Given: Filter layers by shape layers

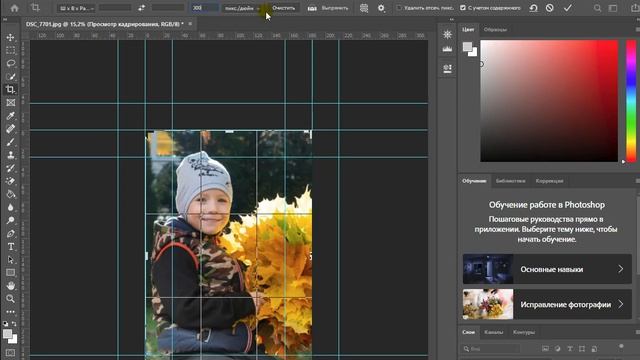Looking at the screenshot, I should (x=582, y=349).
